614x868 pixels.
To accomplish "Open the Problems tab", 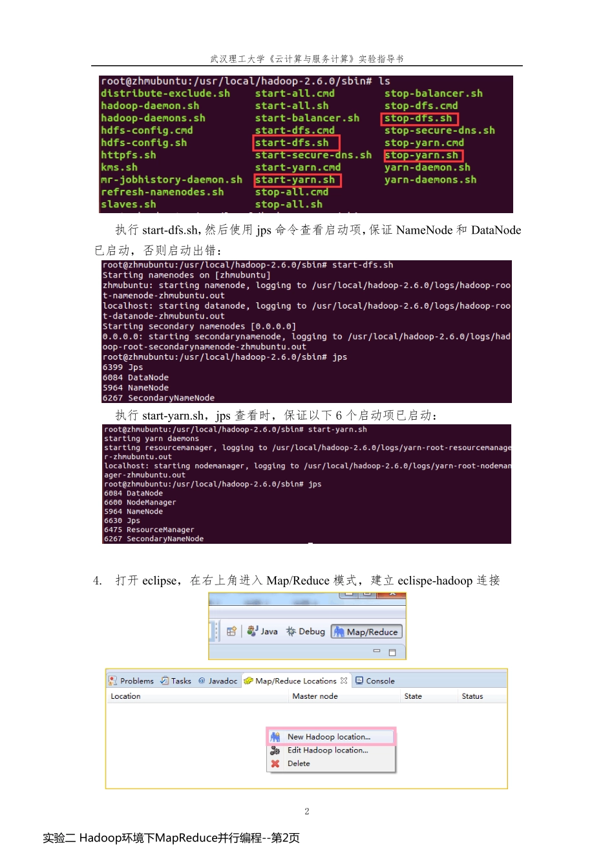I will (131, 681).
